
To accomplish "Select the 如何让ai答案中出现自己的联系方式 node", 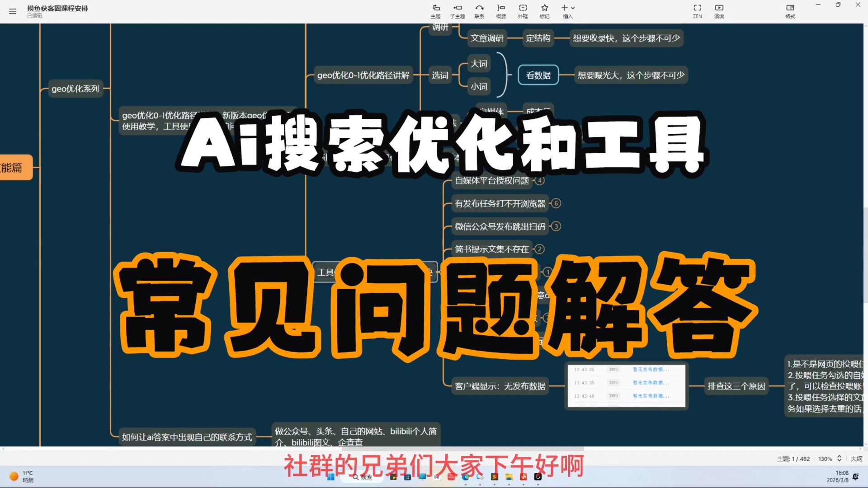I will pos(187,437).
